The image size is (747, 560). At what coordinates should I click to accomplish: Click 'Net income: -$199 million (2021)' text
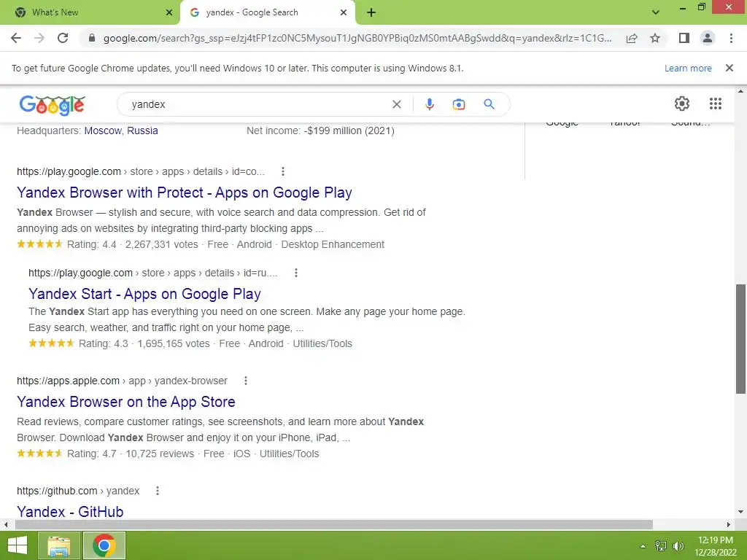pyautogui.click(x=321, y=131)
